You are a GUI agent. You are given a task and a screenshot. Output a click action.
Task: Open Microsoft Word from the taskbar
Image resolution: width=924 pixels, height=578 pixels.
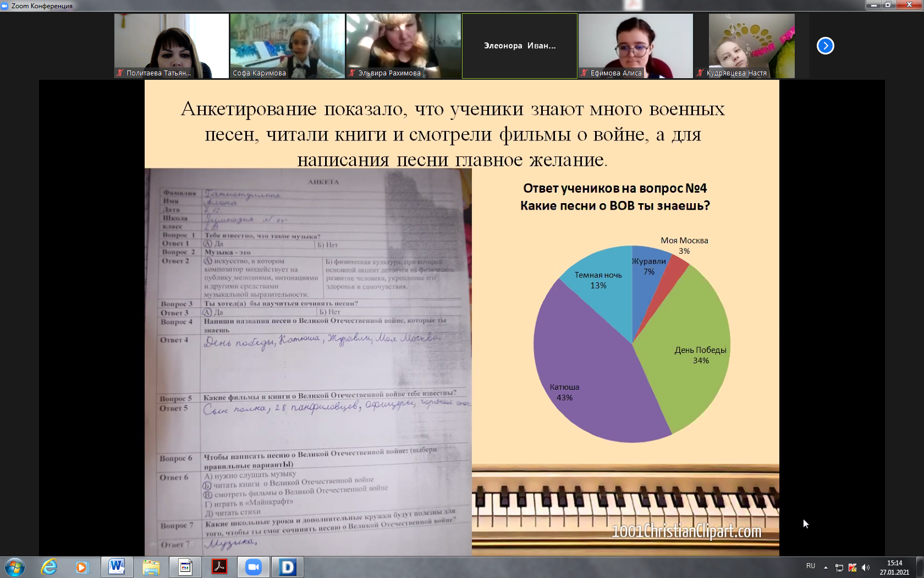117,567
